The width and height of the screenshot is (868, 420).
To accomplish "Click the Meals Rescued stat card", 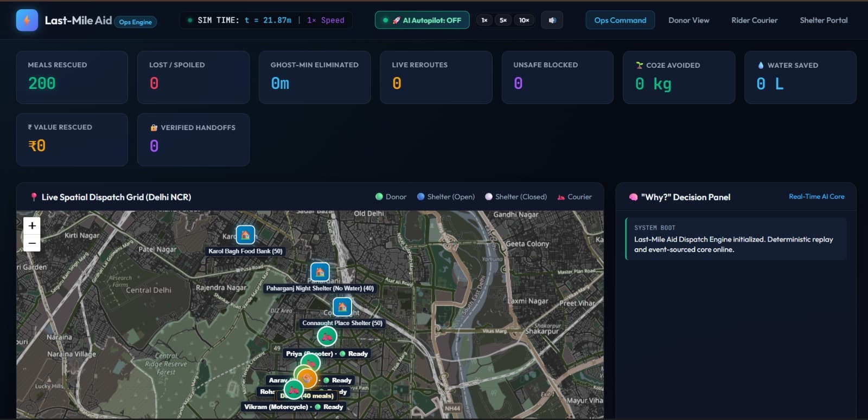I will coord(72,77).
